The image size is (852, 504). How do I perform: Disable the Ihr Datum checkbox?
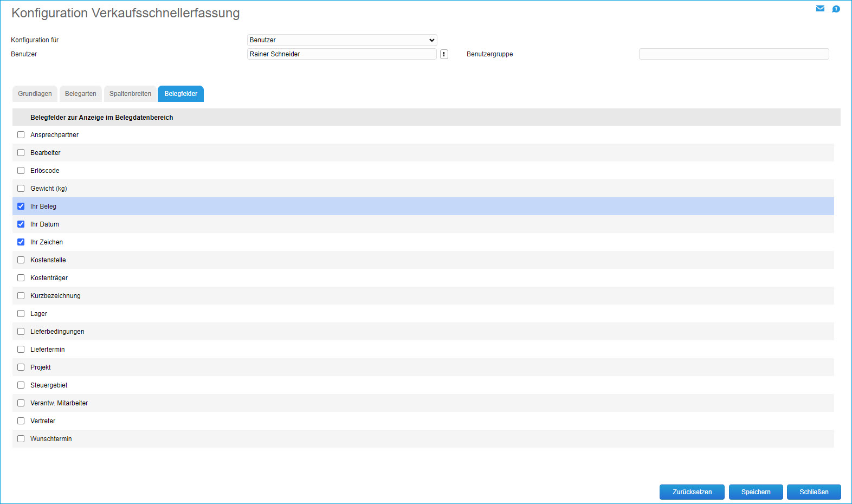pyautogui.click(x=21, y=224)
